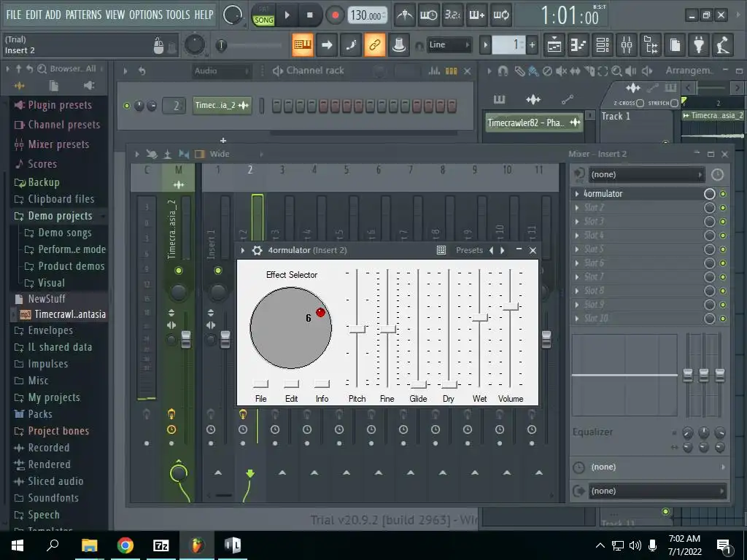Open the Piano roll view icon

(578, 45)
